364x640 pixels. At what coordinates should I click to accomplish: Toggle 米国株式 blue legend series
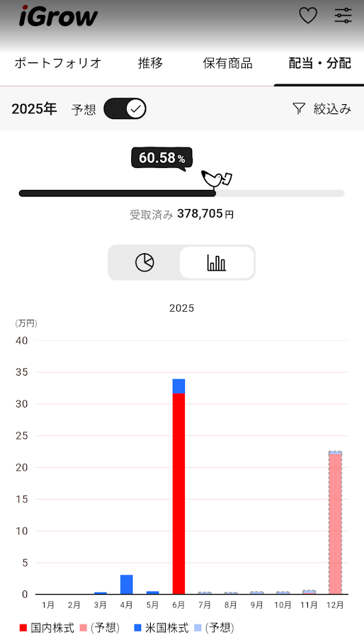tap(161, 627)
